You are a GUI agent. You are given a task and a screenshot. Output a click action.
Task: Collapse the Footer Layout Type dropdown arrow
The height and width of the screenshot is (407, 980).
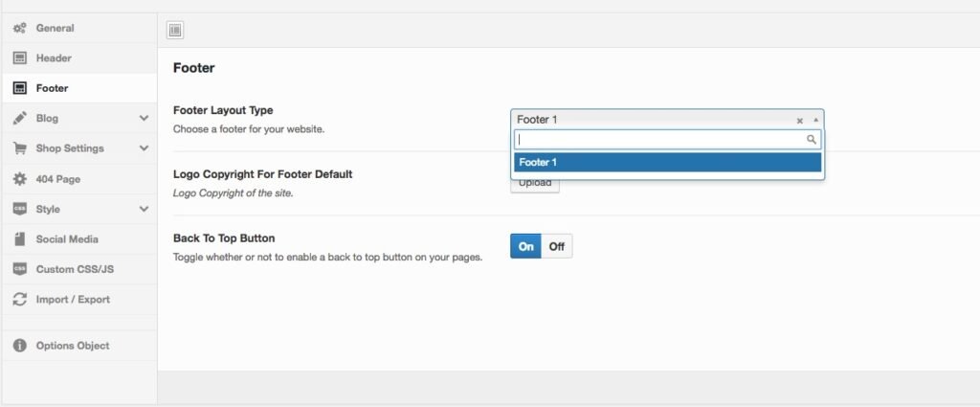(x=815, y=120)
